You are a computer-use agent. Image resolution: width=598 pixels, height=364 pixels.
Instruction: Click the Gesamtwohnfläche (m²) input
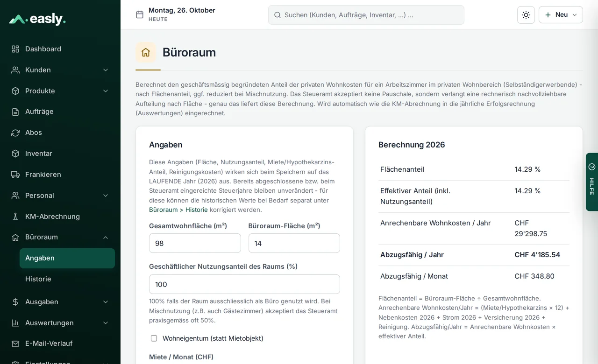(x=195, y=243)
